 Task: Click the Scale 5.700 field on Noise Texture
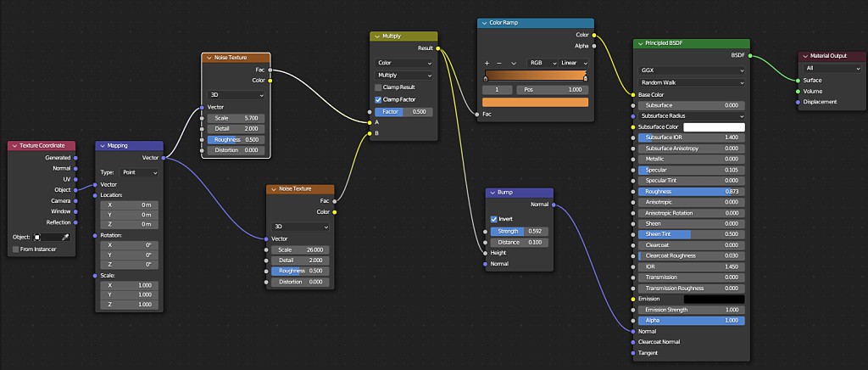pyautogui.click(x=236, y=118)
